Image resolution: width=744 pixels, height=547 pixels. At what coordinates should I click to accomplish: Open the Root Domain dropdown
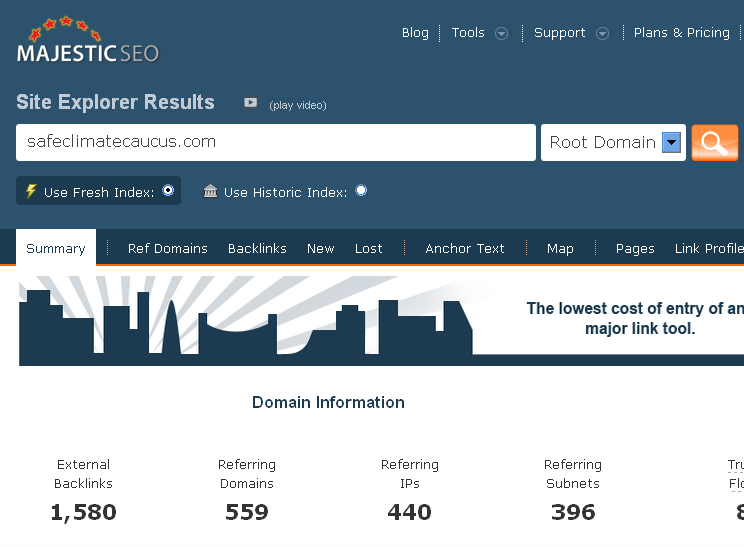[x=614, y=142]
